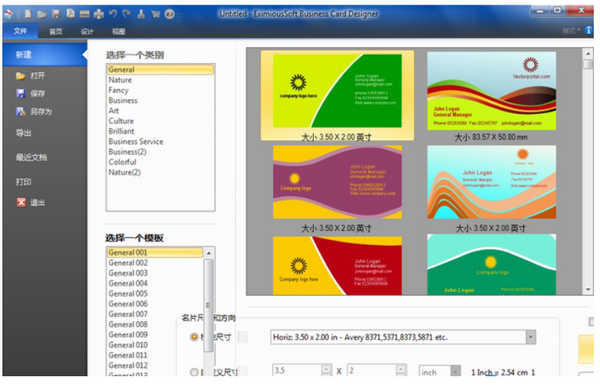Click the width 3.5 stepper arrows
Viewport: 600px width, 387px height.
(326, 370)
